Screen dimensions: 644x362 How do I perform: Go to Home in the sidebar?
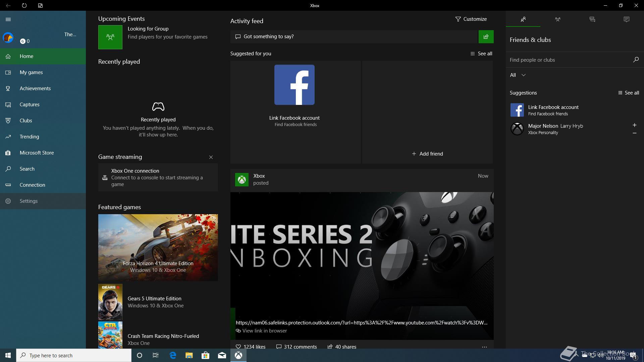pyautogui.click(x=43, y=56)
